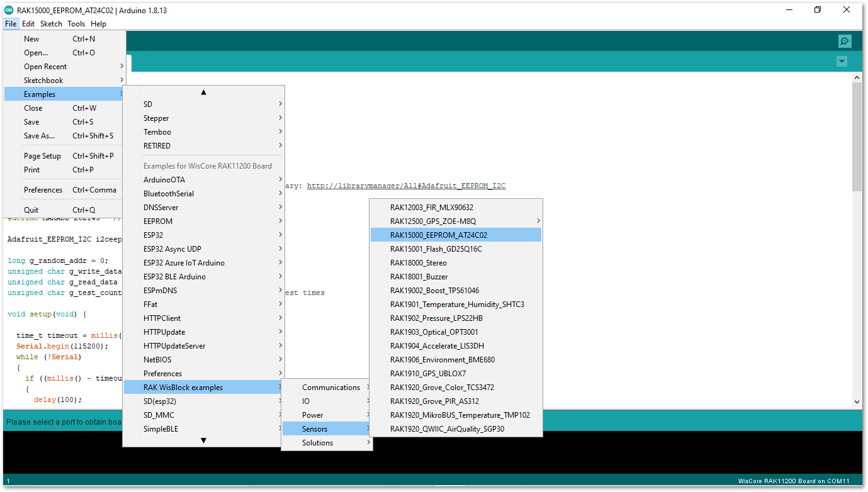Expand RETIRED examples submenu
Image resolution: width=868 pixels, height=492 pixels.
point(204,146)
